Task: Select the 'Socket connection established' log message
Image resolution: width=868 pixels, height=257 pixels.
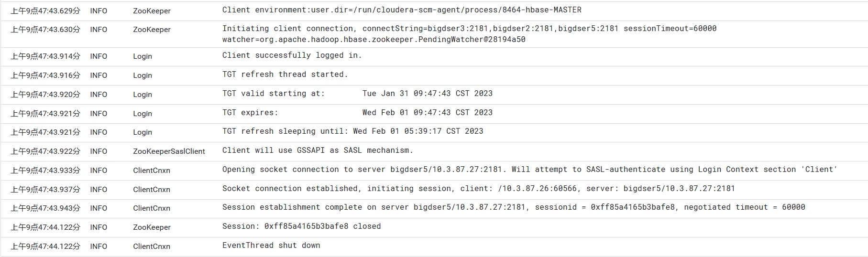Action: click(x=478, y=189)
